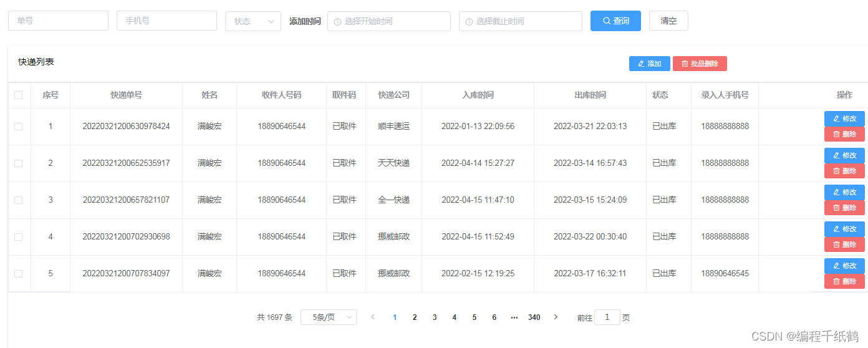Screen dimensions: 868x348
Task: Check the checkbox for row 3
Action: coord(19,200)
